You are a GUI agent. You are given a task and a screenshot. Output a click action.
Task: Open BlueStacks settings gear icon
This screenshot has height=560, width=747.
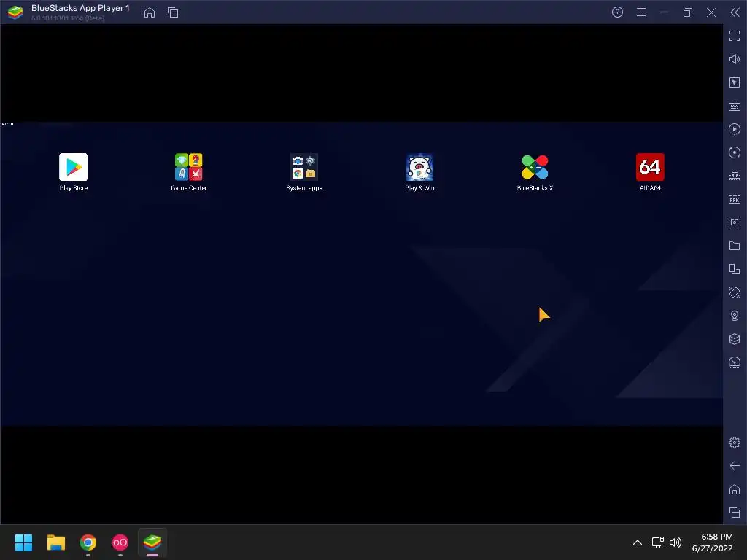point(735,443)
